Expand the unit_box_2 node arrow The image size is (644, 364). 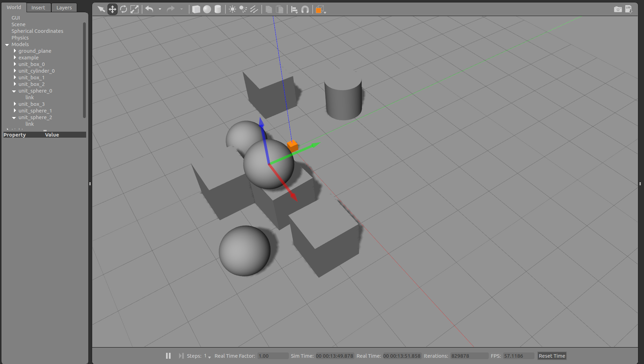(15, 84)
